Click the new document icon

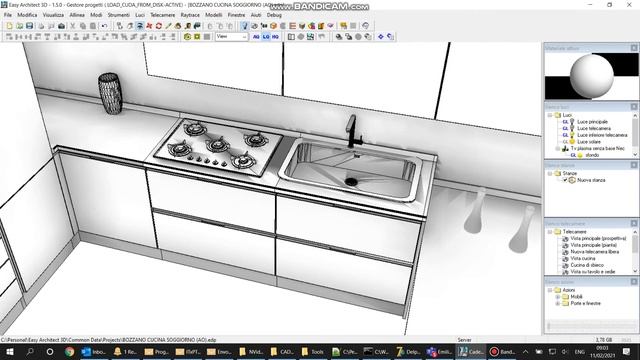(9, 26)
